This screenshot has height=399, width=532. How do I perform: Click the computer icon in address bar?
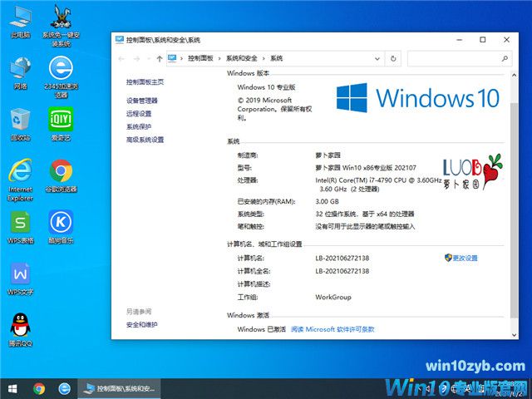pos(172,58)
